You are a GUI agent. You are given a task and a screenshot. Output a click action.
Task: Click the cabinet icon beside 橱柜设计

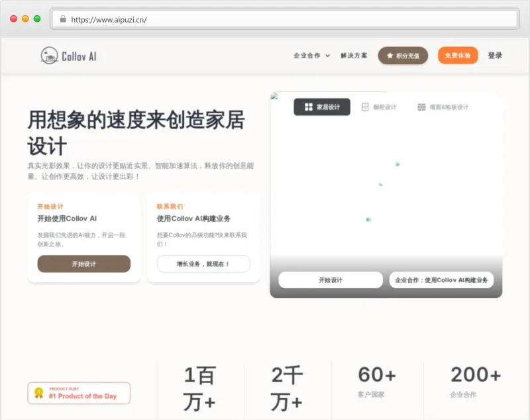pos(365,107)
